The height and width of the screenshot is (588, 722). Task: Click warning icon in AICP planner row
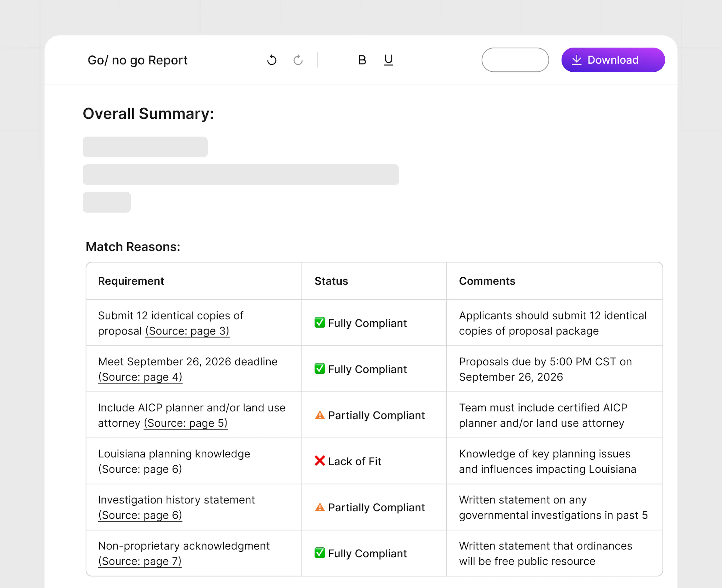[319, 415]
